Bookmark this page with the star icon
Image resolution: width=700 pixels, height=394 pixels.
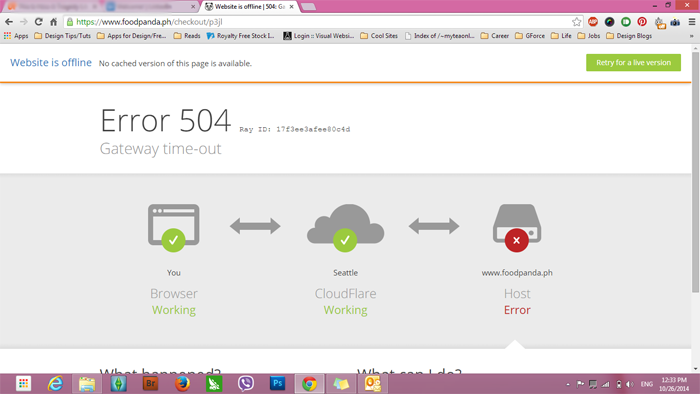576,21
